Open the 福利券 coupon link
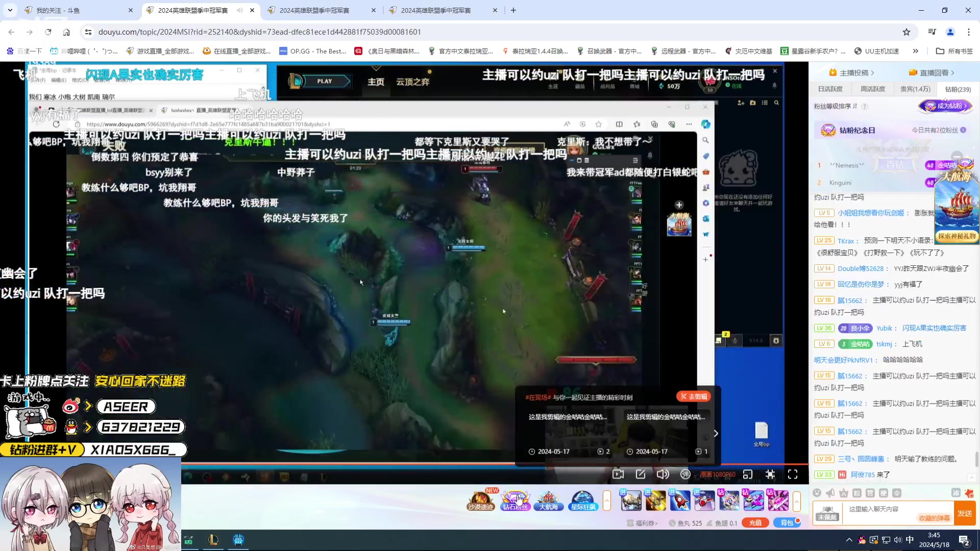Viewport: 980px width, 551px height. coord(642,523)
